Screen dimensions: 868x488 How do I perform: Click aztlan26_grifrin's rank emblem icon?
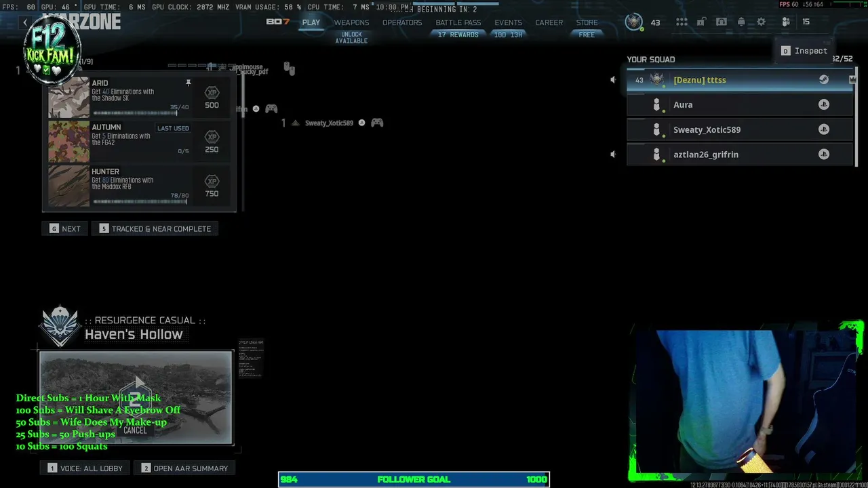pyautogui.click(x=656, y=155)
